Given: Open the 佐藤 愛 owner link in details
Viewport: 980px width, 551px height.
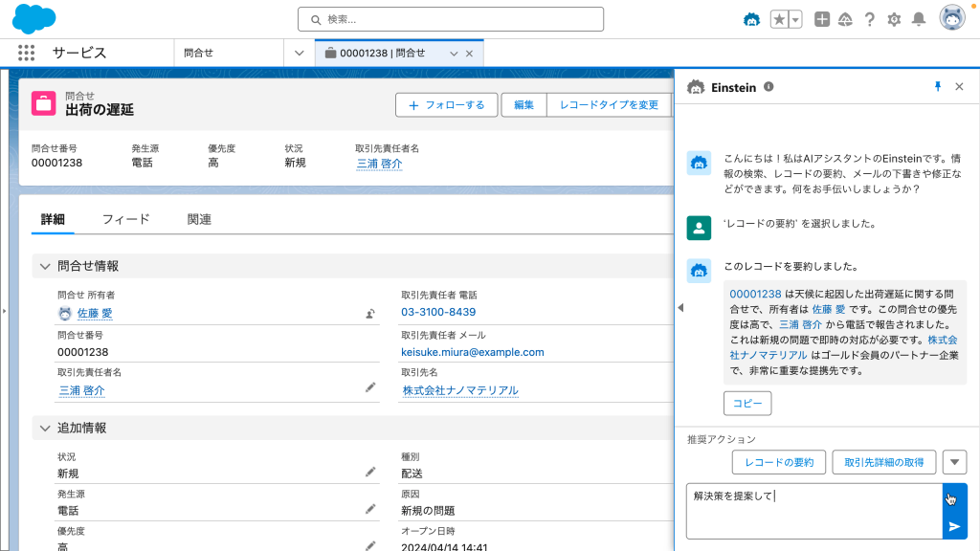Looking at the screenshot, I should coord(95,313).
